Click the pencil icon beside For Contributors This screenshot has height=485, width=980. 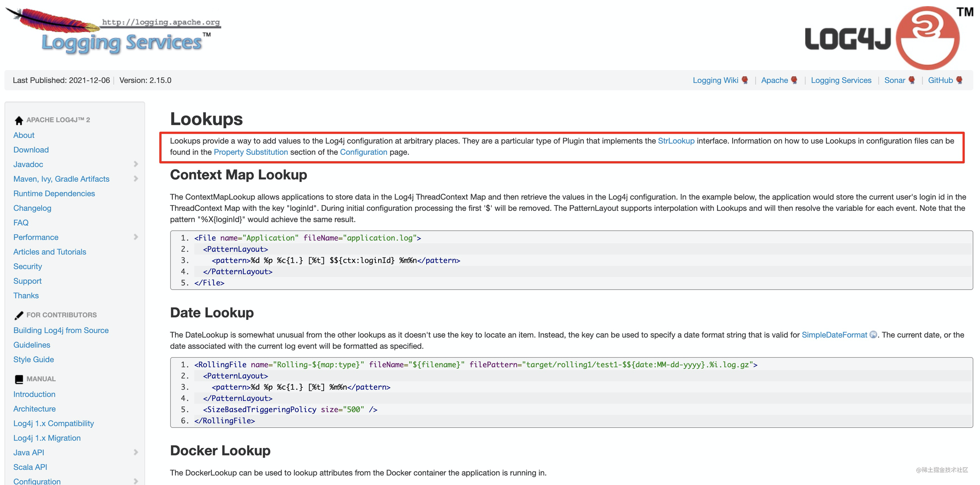point(19,315)
